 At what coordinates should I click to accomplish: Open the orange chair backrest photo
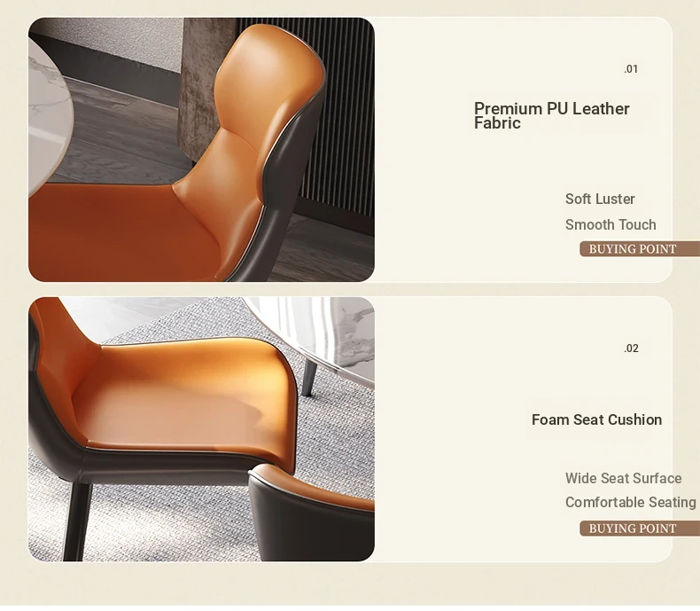click(x=201, y=150)
